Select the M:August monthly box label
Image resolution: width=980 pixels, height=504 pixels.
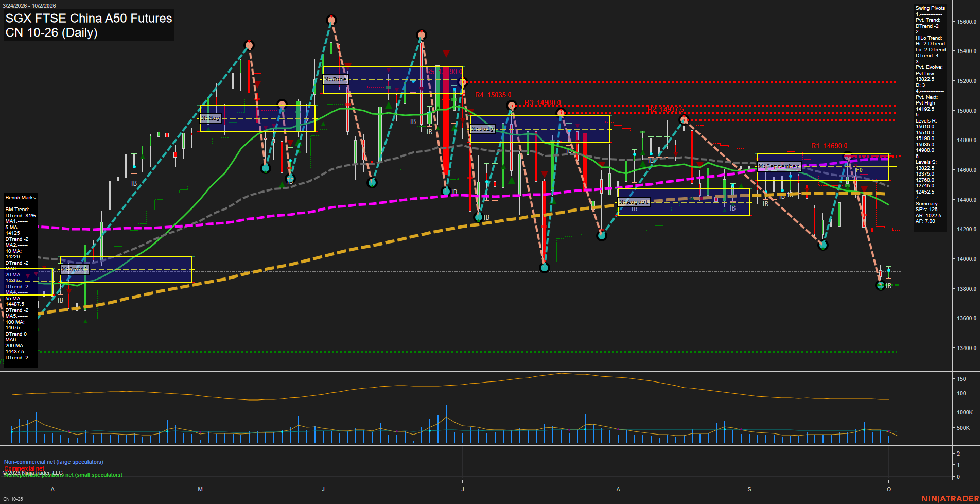pos(634,202)
